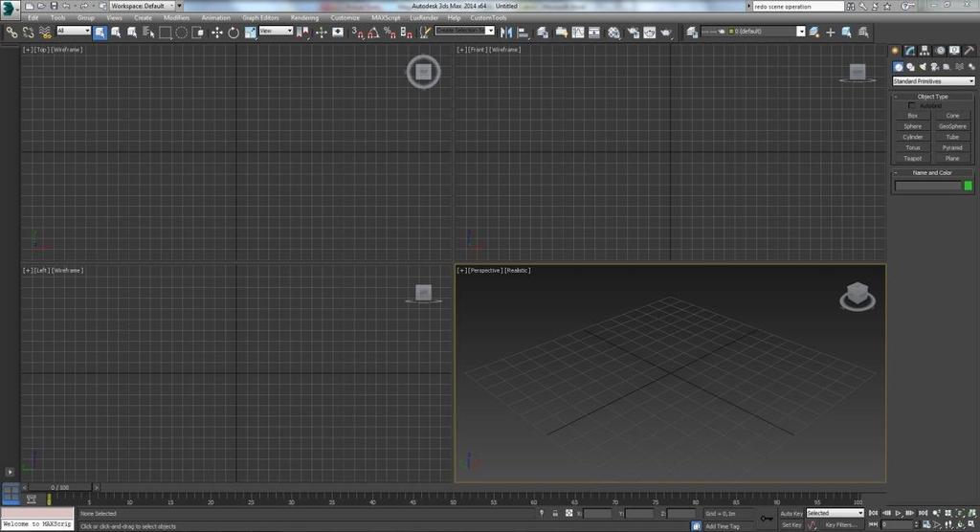Screen dimensions: 980x532
Task: Click the green object color swatch
Action: coord(969,186)
